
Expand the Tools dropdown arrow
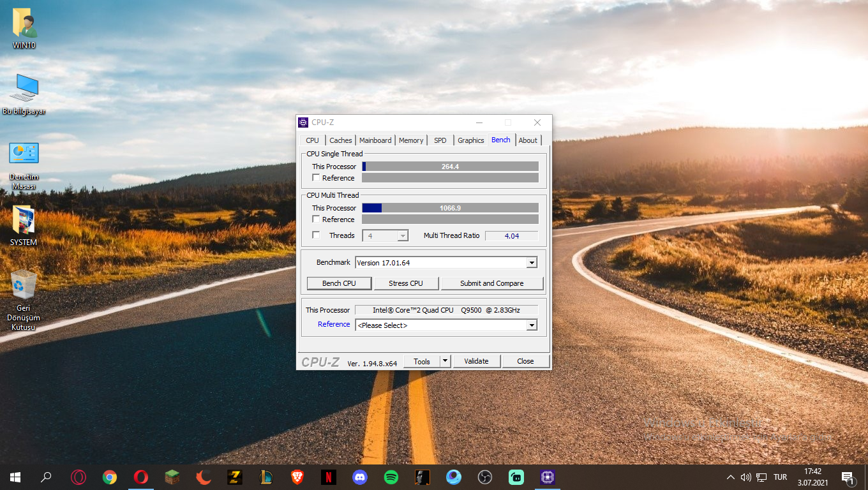[445, 361]
